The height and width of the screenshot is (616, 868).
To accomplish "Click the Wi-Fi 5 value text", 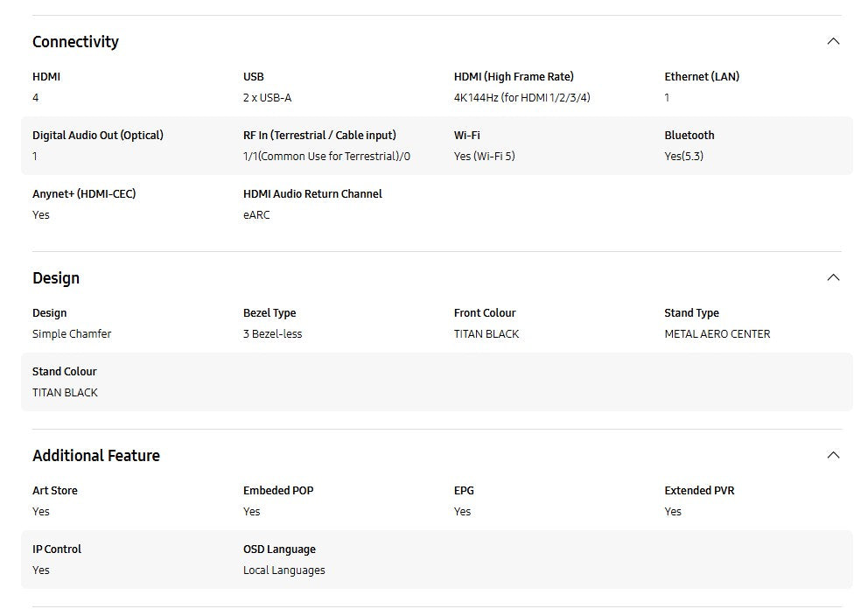I will click(x=484, y=157).
